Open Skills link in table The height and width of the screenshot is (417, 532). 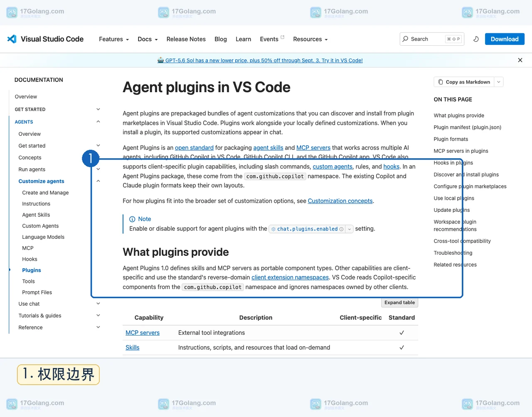(133, 348)
